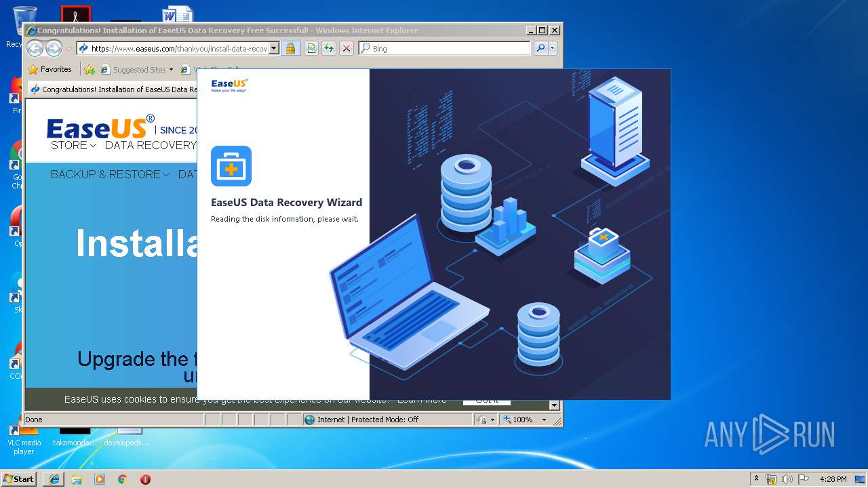The image size is (868, 488).
Task: Click the Forward button in Internet Explorer
Action: click(x=54, y=48)
